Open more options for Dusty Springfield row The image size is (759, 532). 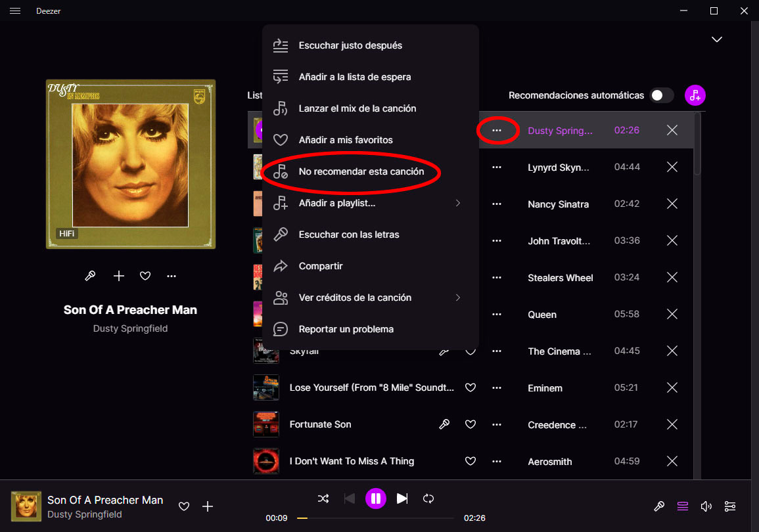497,130
